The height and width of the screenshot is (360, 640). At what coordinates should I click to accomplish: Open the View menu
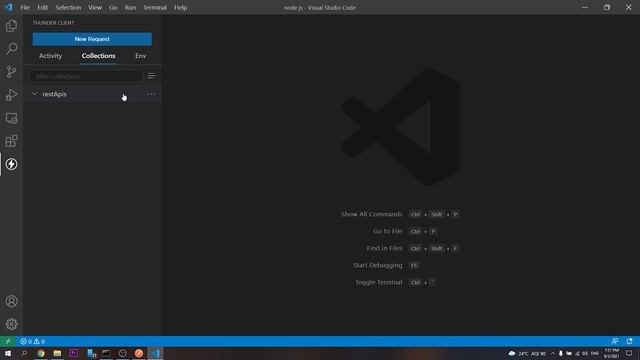tap(95, 7)
